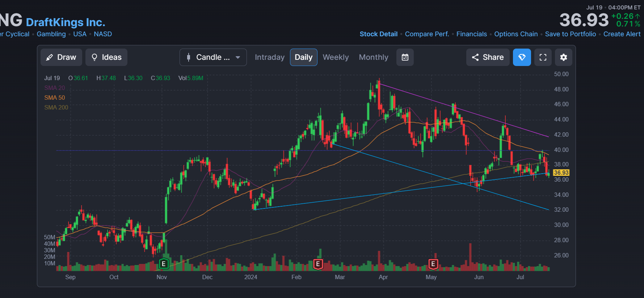Click the L 36.30 low value
Viewport: 644px width, 298px height.
pos(133,78)
